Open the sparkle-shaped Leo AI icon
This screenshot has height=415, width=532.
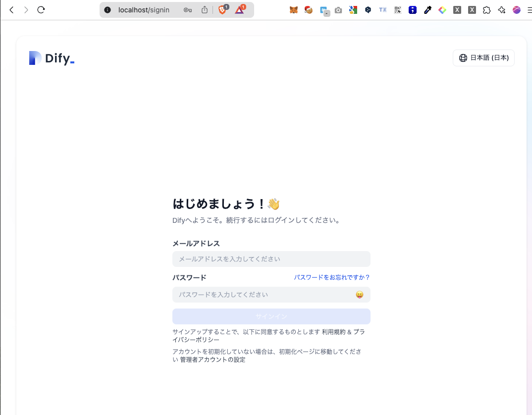click(x=501, y=9)
